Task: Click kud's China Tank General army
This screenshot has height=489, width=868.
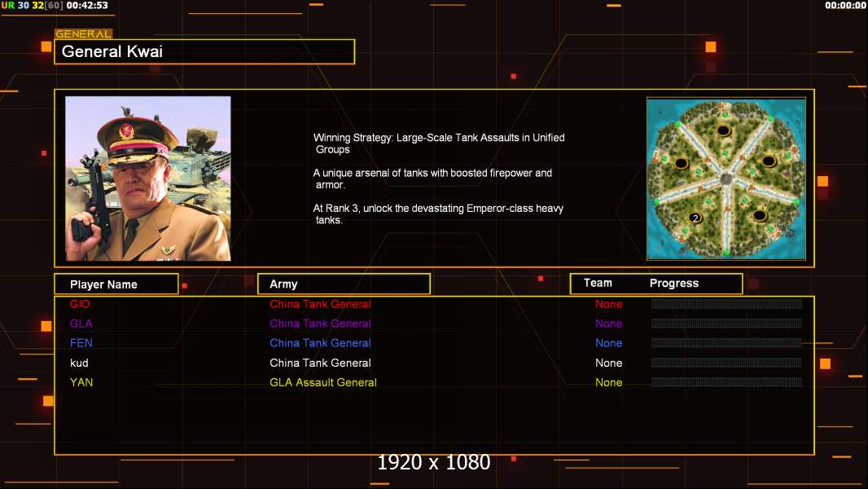Action: tap(320, 363)
